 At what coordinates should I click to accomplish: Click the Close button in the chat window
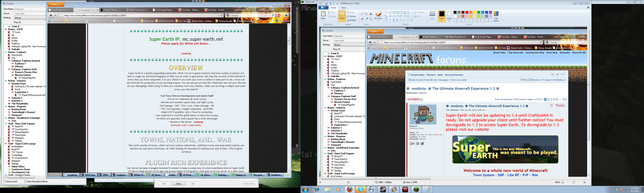[x=178, y=184]
